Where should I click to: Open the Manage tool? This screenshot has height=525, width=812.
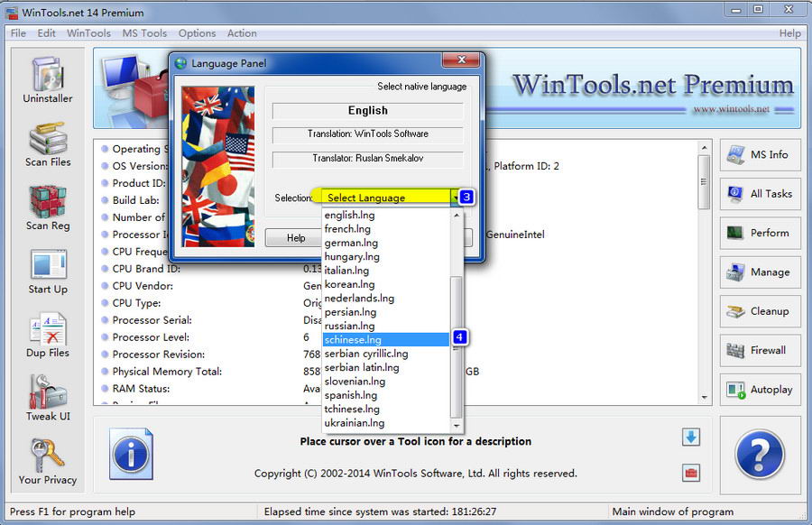click(x=760, y=272)
